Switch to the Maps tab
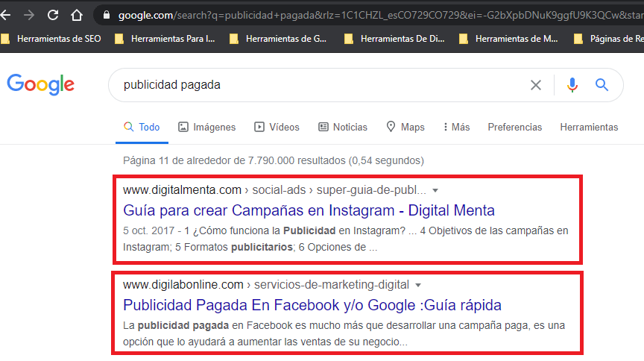The height and width of the screenshot is (361, 644). point(405,127)
